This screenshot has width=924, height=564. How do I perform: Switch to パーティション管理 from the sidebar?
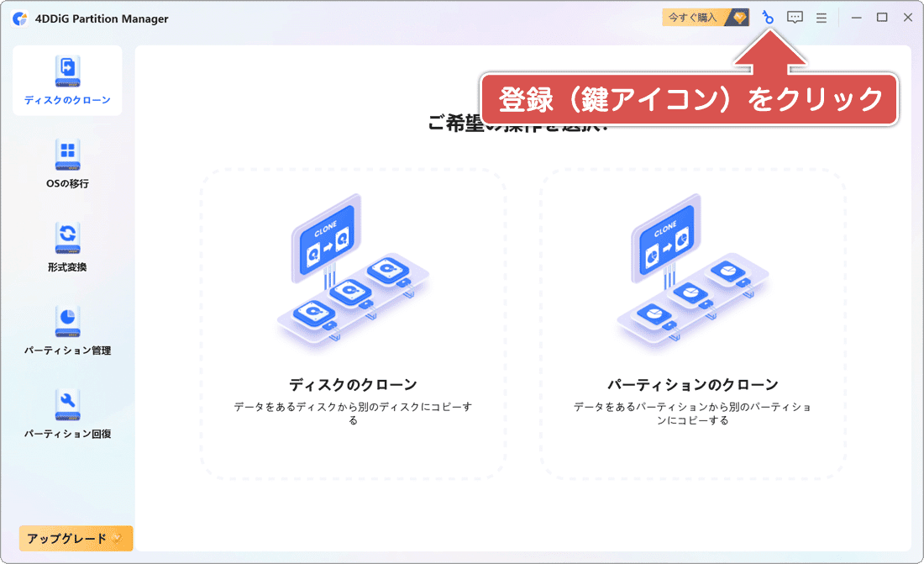[67, 332]
